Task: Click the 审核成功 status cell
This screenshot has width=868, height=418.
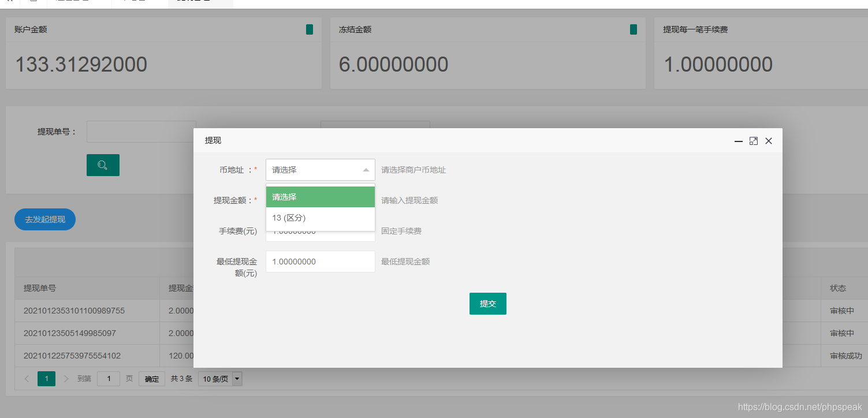Action: [x=846, y=356]
